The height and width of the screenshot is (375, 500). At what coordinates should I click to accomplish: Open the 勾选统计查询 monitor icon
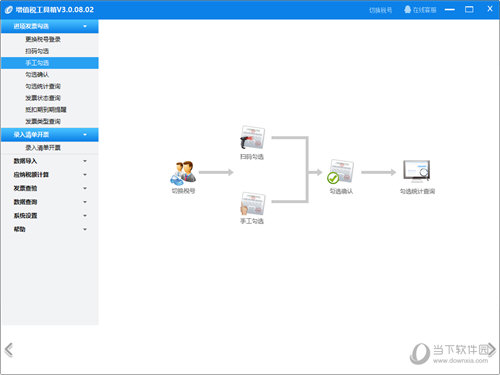point(417,171)
